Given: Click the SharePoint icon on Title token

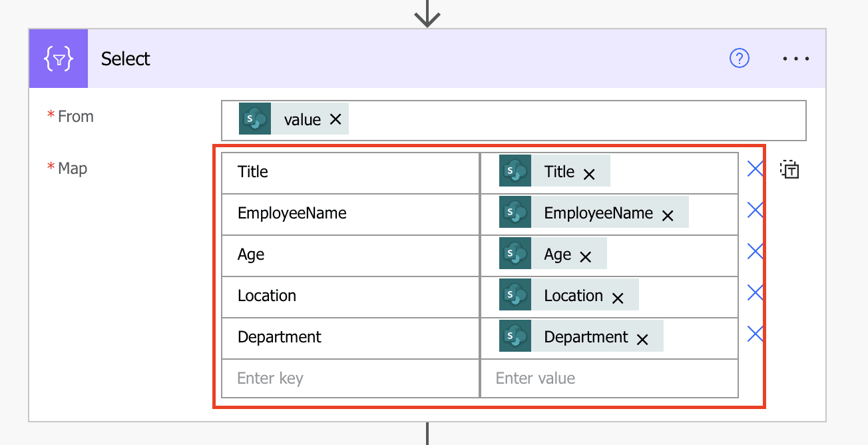Looking at the screenshot, I should [515, 171].
